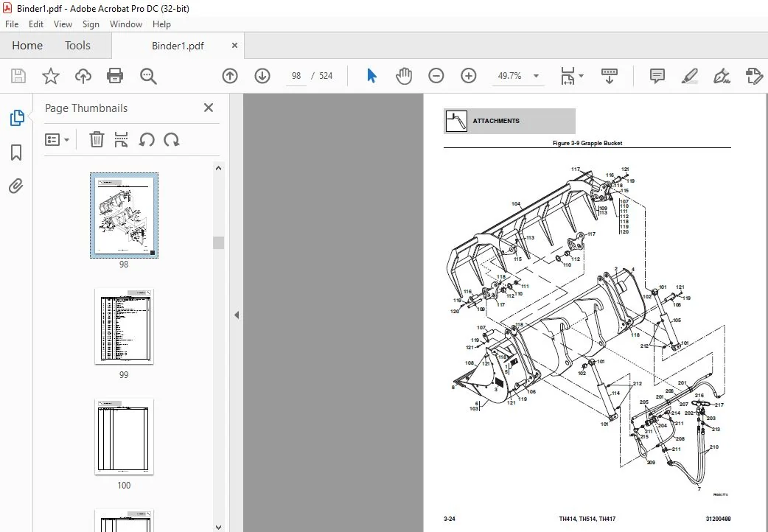Image resolution: width=768 pixels, height=532 pixels.
Task: Click the page number 3-24 footer
Action: click(450, 519)
